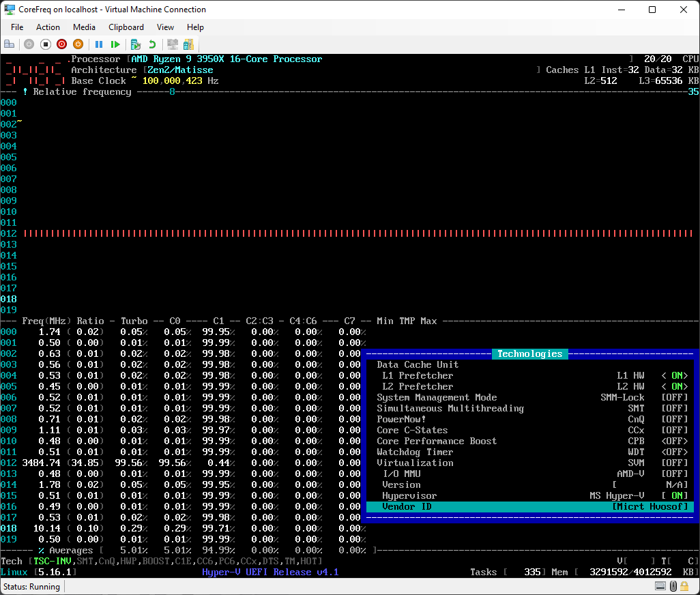Click the L3=65536 cache value
The image size is (700, 595).
click(660, 81)
